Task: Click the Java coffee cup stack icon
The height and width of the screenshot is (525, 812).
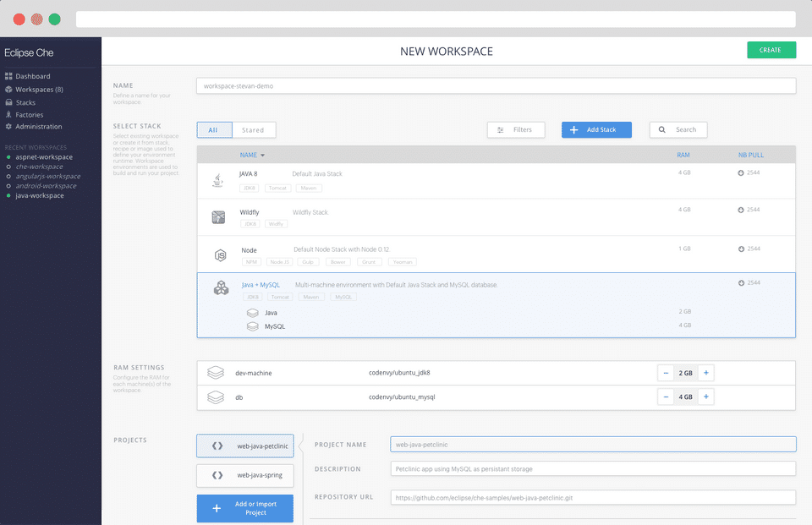Action: point(218,180)
